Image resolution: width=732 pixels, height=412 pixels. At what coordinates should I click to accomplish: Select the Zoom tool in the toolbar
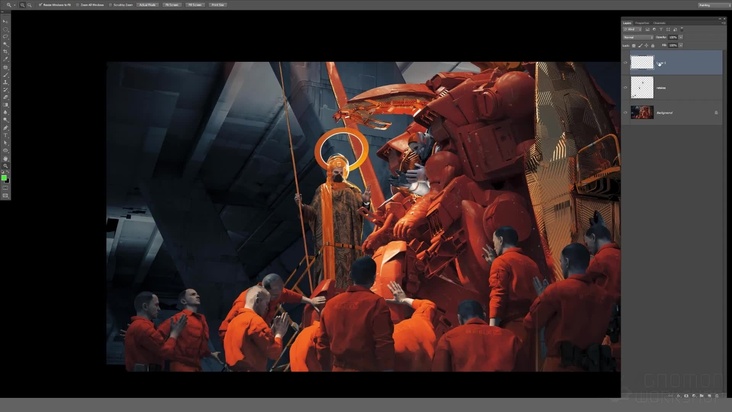[x=6, y=166]
